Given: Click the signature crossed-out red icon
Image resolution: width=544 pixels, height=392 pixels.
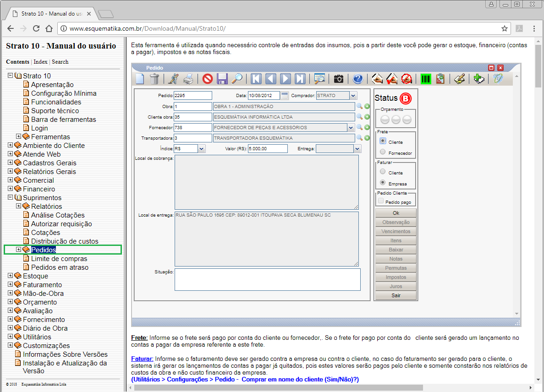Looking at the screenshot, I should [x=406, y=79].
